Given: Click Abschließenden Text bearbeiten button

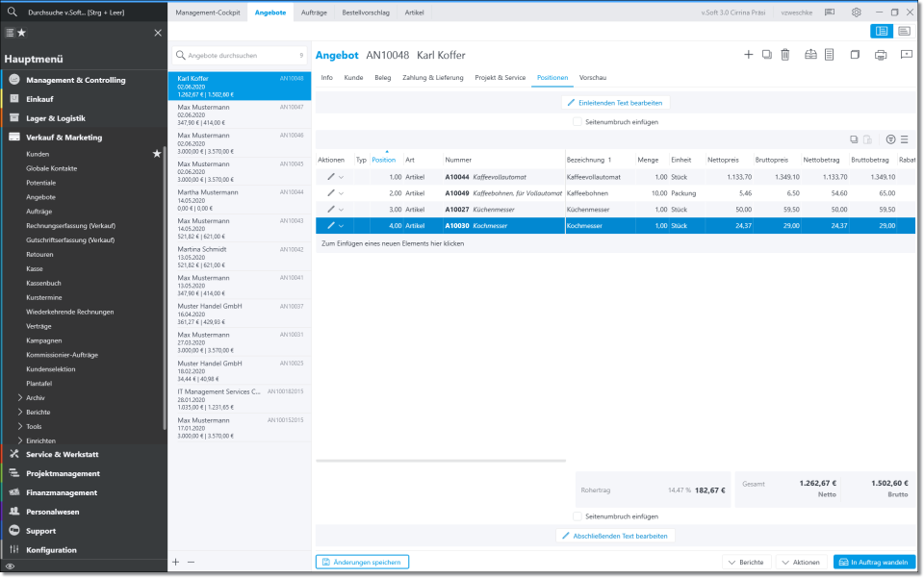Looking at the screenshot, I should 615,537.
